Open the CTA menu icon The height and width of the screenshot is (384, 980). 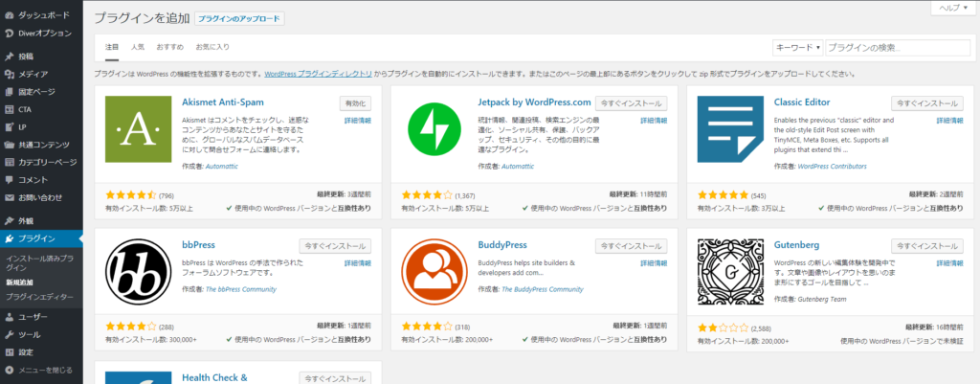click(x=9, y=109)
